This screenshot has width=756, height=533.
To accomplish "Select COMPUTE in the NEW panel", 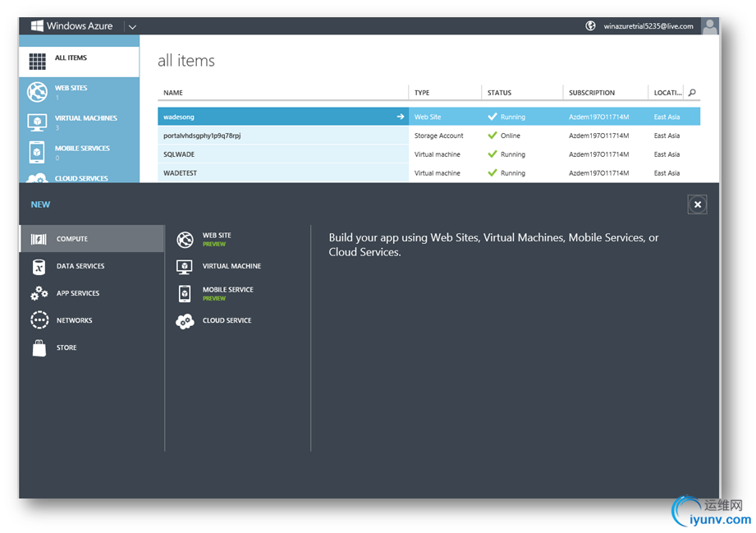I will (x=92, y=239).
